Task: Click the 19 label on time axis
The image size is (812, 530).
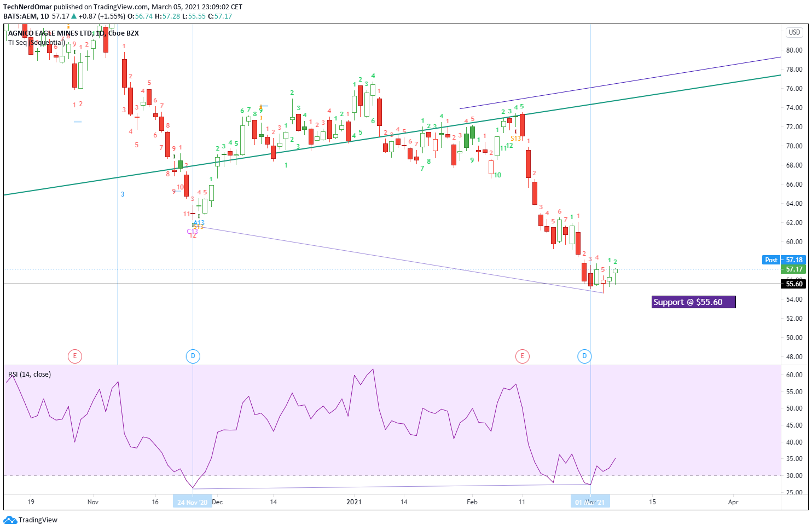Action: pyautogui.click(x=31, y=502)
